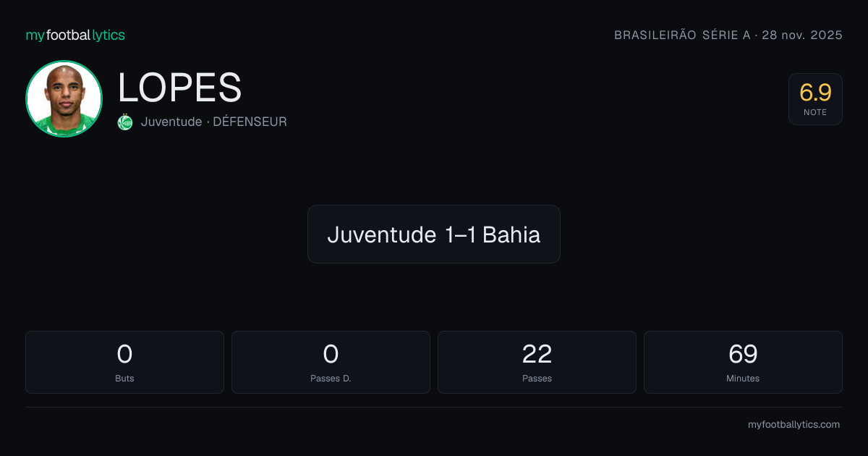This screenshot has width=868, height=456.
Task: Click the Brasileirão Série A competition text
Action: tap(682, 35)
